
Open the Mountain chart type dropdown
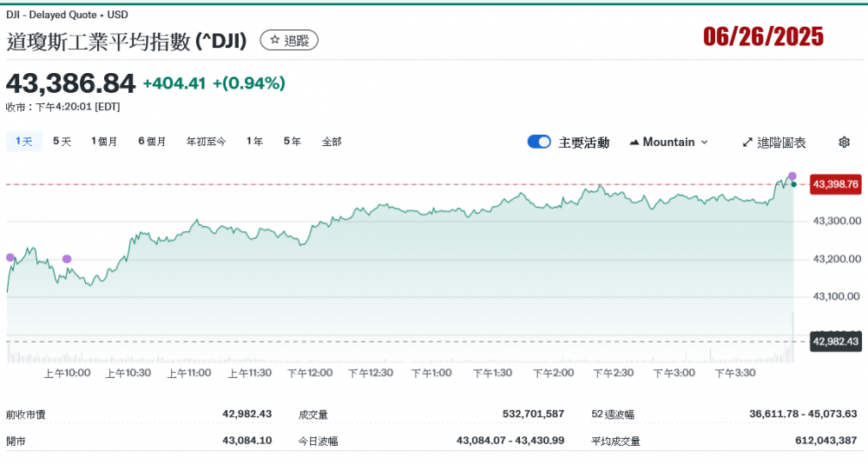(x=668, y=143)
